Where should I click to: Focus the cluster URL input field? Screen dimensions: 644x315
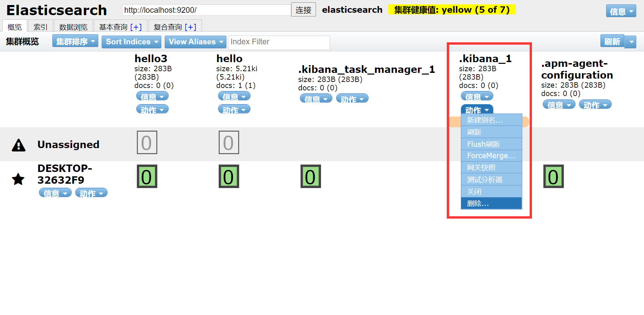(x=206, y=10)
